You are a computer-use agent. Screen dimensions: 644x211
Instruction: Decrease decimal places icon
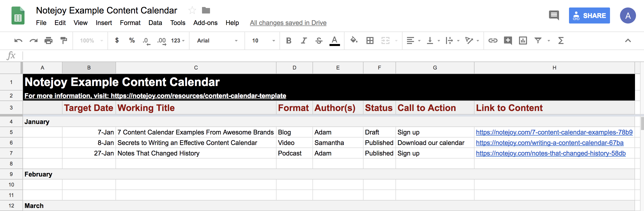[x=146, y=41]
